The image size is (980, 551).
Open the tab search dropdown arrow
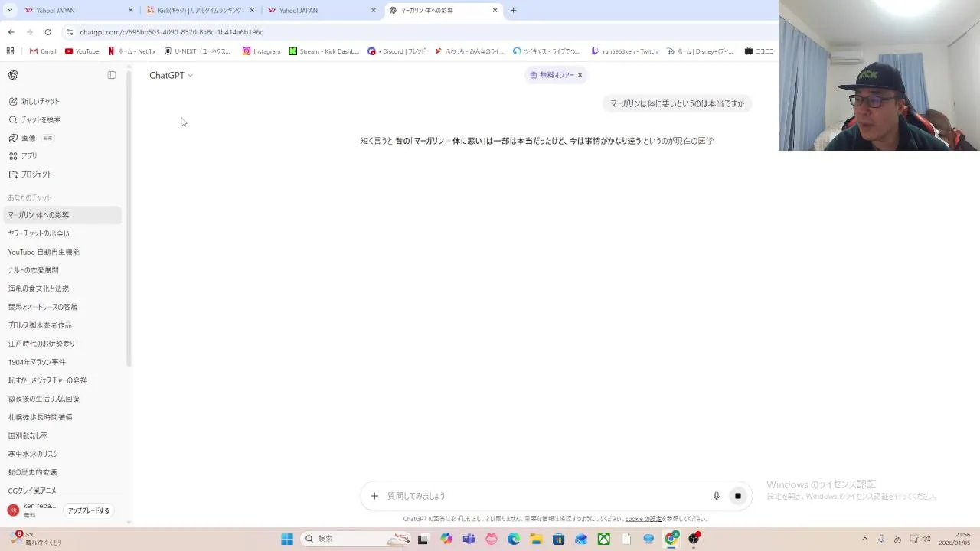pos(10,11)
